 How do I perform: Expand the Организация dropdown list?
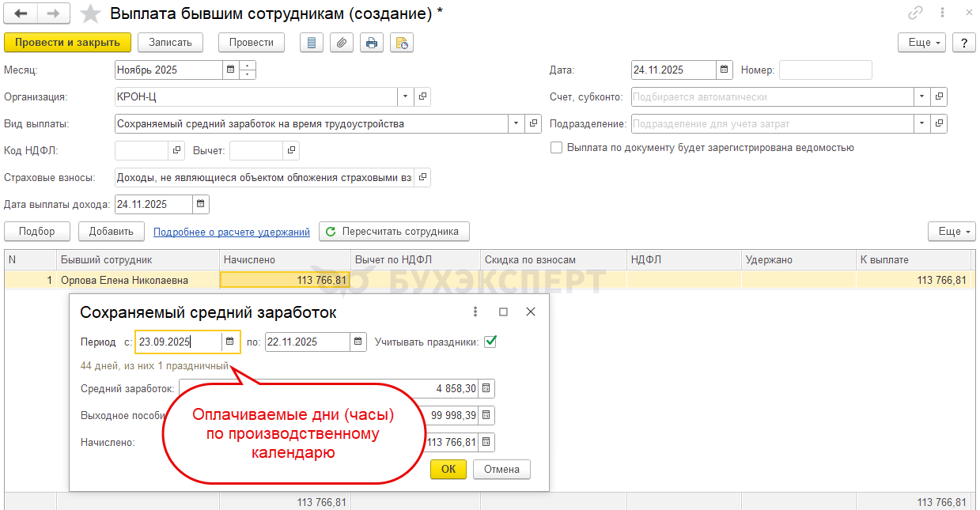pos(405,96)
